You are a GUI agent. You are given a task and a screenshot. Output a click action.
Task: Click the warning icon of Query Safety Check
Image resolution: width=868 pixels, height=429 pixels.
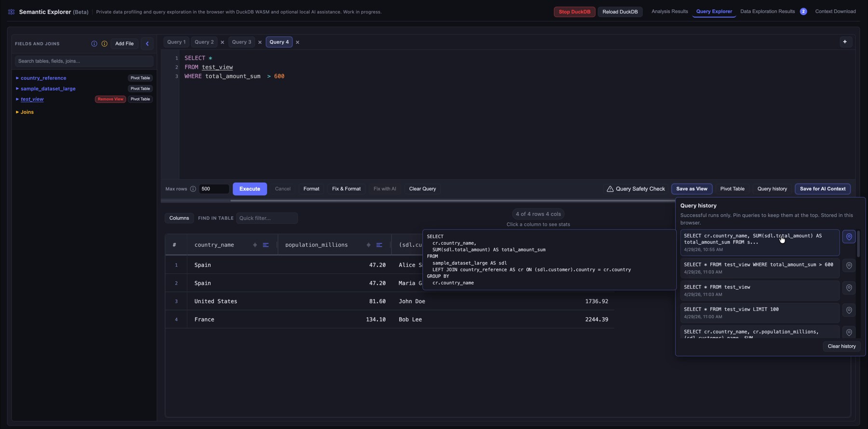pyautogui.click(x=610, y=189)
